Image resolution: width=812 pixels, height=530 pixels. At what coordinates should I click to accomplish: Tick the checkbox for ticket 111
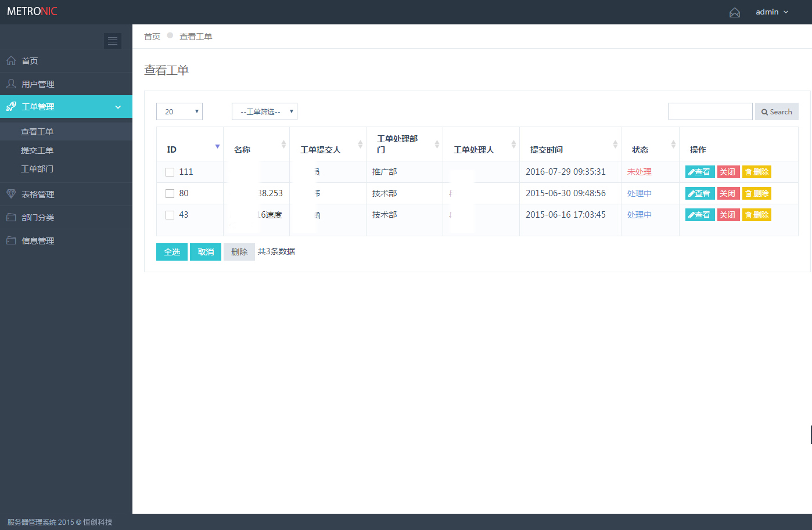(170, 172)
